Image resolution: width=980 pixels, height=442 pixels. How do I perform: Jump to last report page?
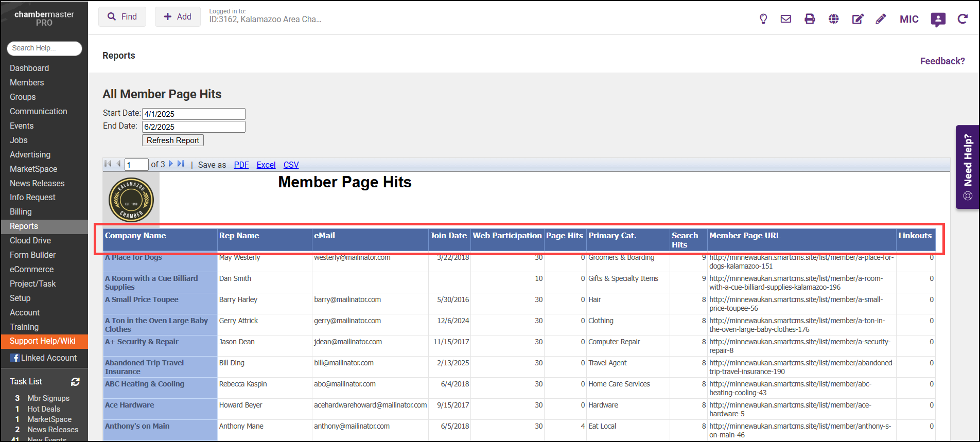pyautogui.click(x=181, y=164)
